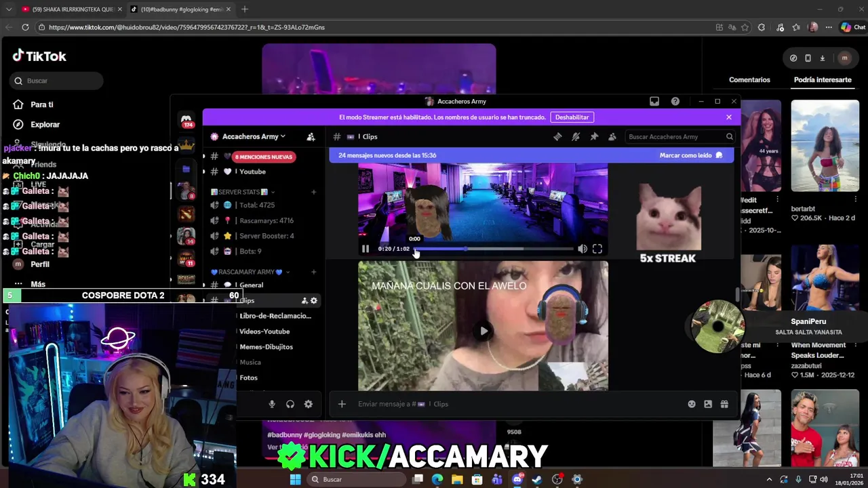Open Discord help question mark icon

point(675,101)
